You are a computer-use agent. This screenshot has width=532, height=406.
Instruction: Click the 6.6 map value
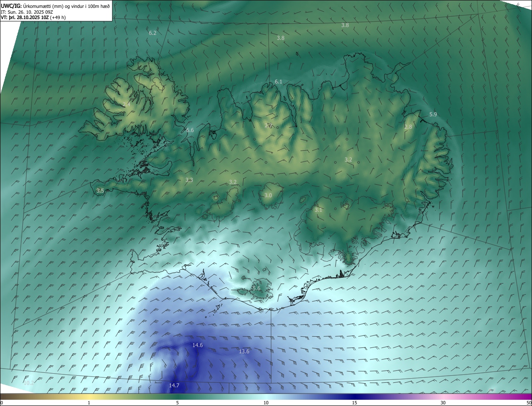point(190,130)
